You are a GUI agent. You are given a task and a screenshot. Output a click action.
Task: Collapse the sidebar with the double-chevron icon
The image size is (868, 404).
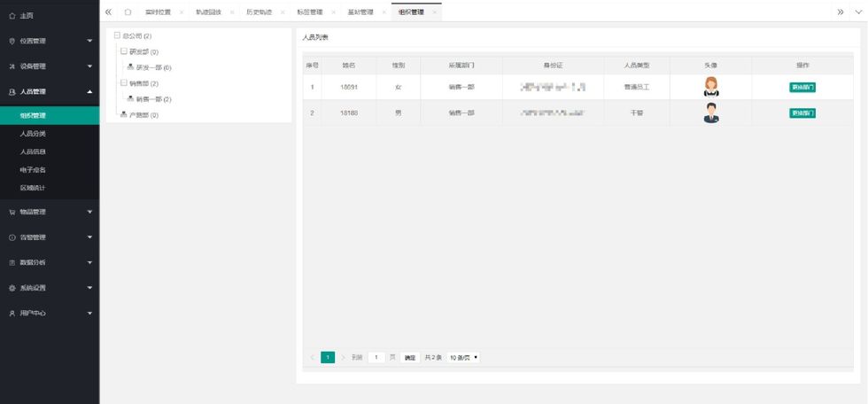coord(108,12)
